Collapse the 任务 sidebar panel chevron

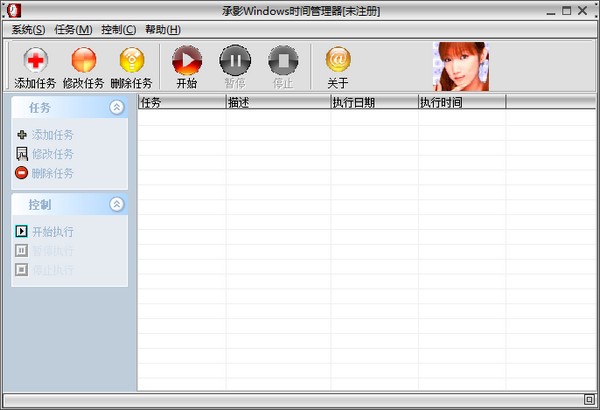pos(117,107)
